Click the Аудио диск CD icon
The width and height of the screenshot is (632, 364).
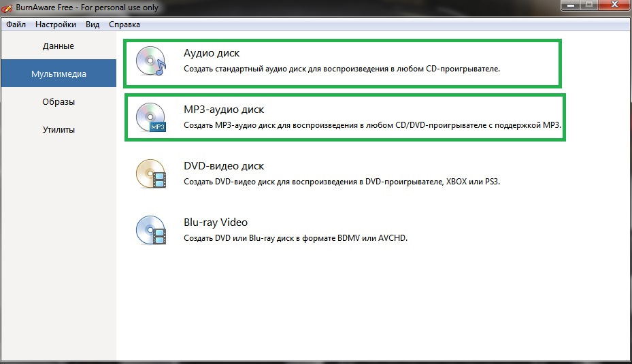pos(151,61)
